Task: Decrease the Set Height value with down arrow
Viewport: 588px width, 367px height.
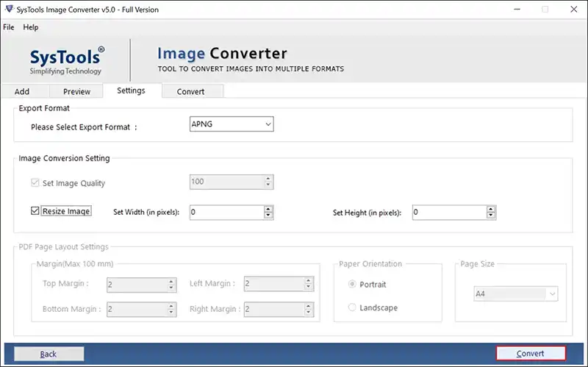Action: [x=491, y=215]
